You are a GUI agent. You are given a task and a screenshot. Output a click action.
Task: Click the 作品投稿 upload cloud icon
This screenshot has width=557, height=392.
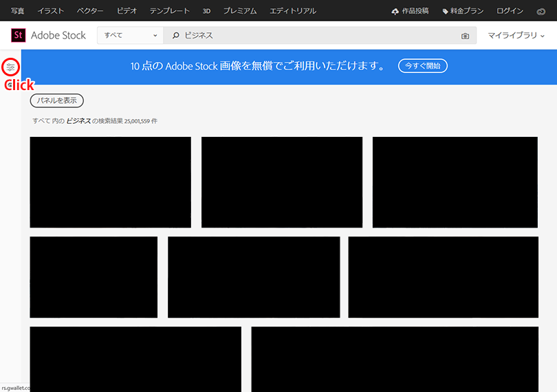coord(395,12)
